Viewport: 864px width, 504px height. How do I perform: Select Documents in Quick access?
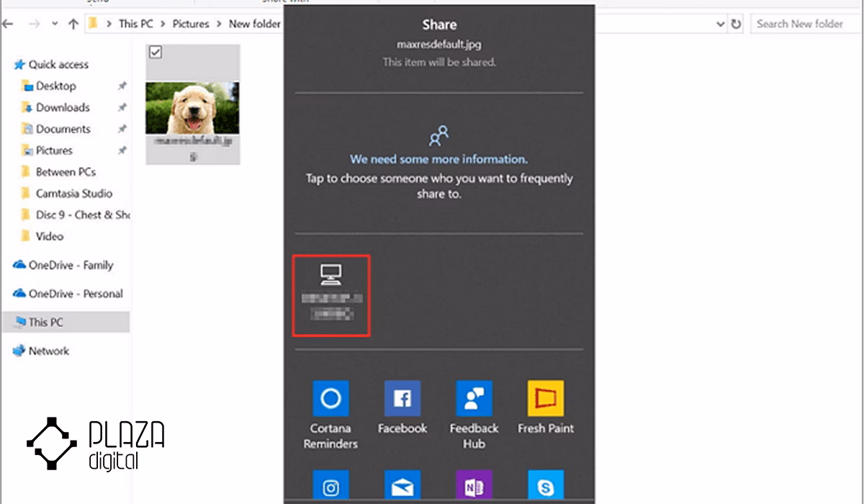pyautogui.click(x=63, y=129)
